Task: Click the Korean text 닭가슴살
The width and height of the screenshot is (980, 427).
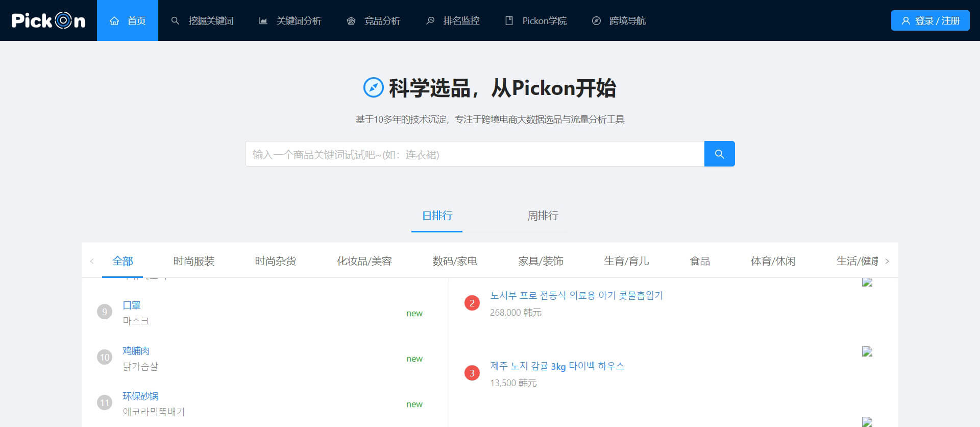Action: pos(140,366)
